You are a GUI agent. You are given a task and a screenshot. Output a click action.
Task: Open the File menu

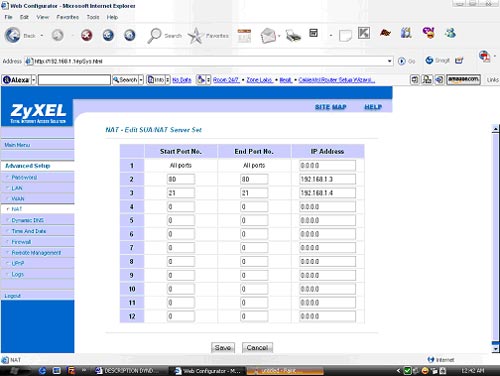click(x=8, y=17)
